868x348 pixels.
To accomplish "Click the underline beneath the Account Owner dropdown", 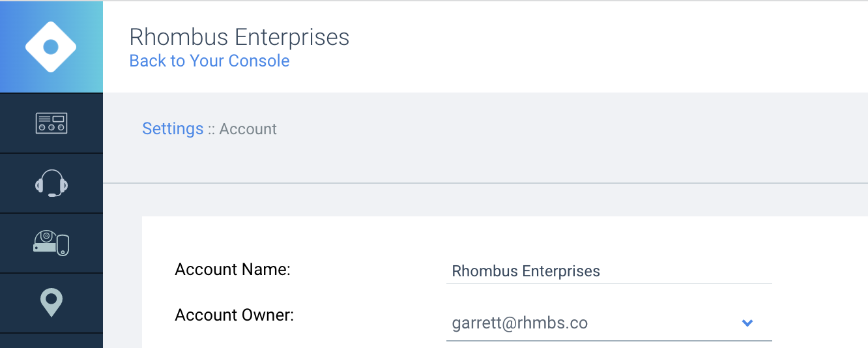I will click(x=609, y=340).
